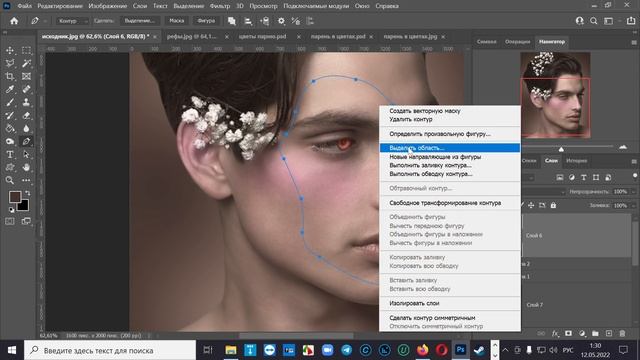Select the Blur tool
Screen dimensions: 640x360
click(26, 129)
